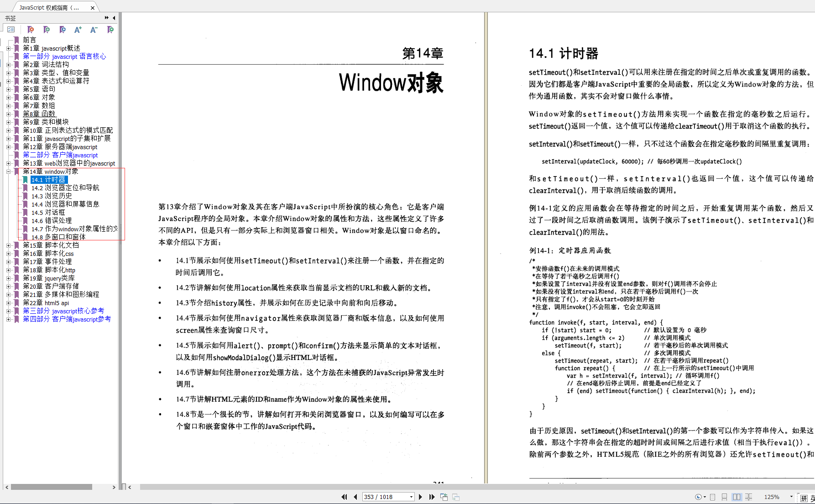Toggle two-page continuous view mode
Image resolution: width=815 pixels, height=504 pixels.
tap(749, 497)
